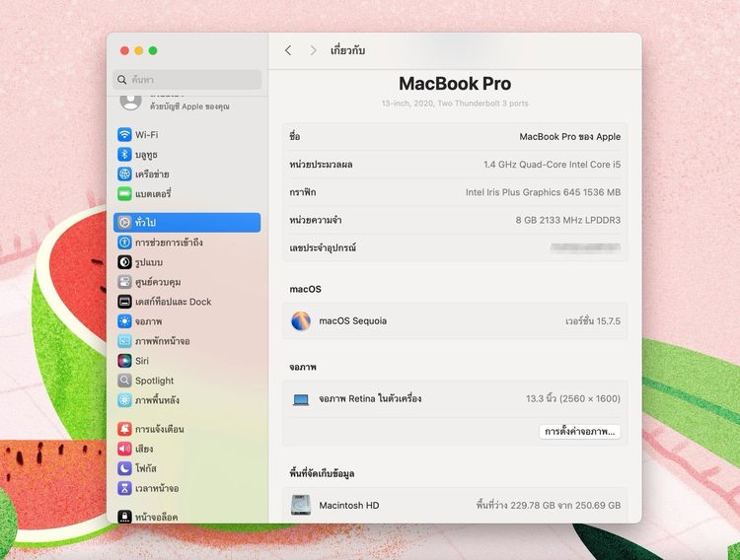This screenshot has width=740, height=560.
Task: Go forward with the right chevron
Action: click(x=313, y=50)
